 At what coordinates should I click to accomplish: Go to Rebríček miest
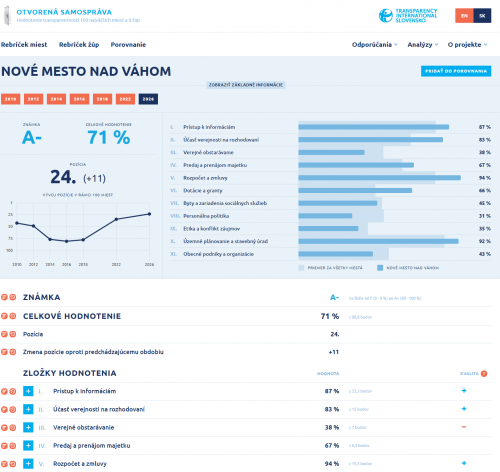24,45
